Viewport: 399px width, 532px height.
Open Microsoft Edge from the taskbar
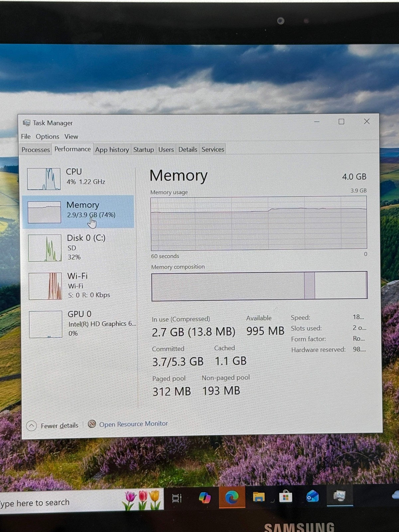232,497
